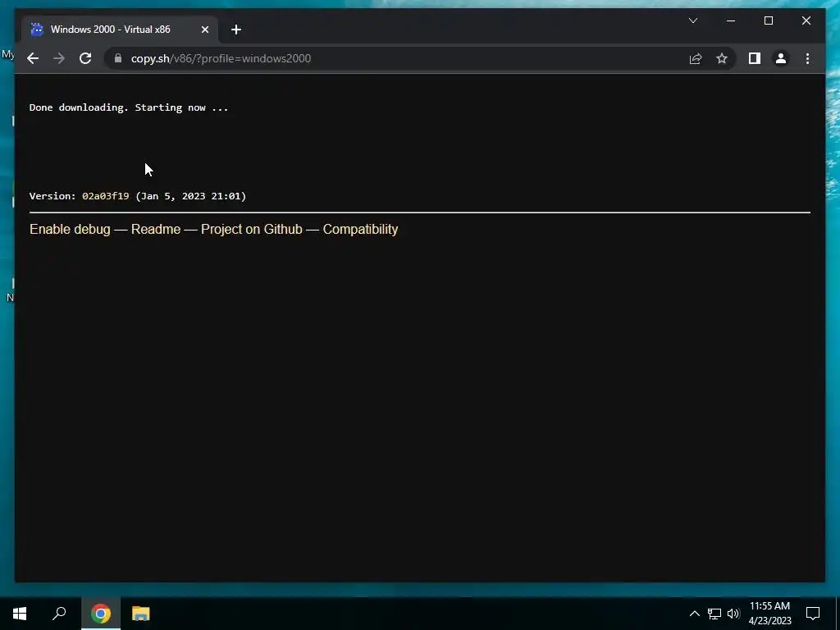The image size is (840, 630).
Task: Minimize the Chrome window
Action: tap(731, 21)
